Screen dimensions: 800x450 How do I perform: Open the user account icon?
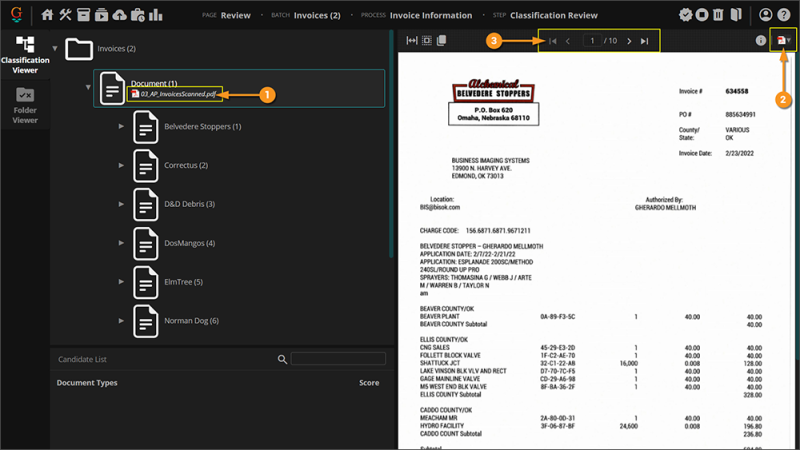765,15
